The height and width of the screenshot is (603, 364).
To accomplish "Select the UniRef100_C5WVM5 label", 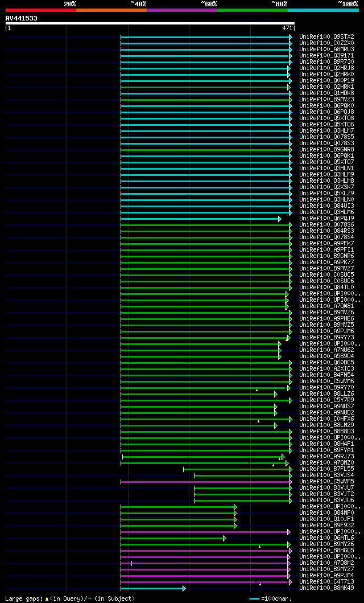I will click(327, 482).
